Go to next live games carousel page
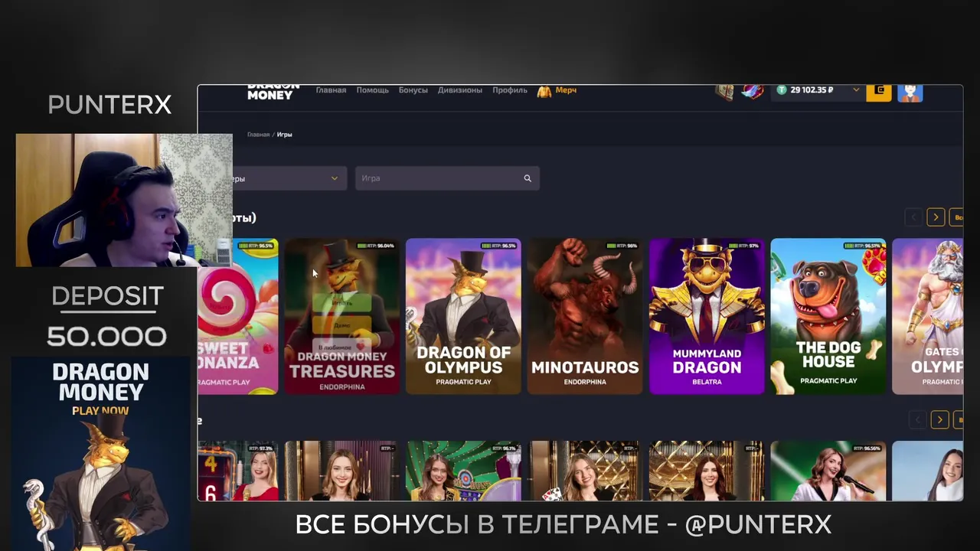Screen dimensions: 980x551 click(939, 419)
